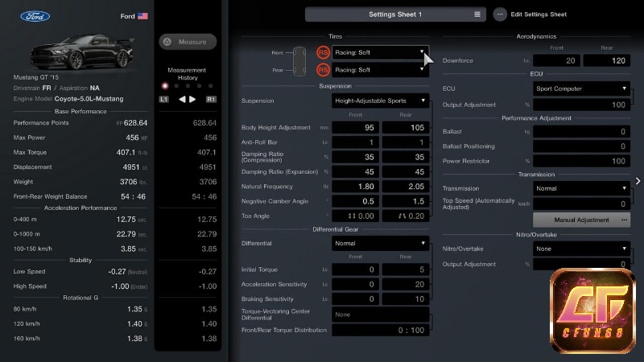Click the R1 next measurement icon
This screenshot has width=644, height=362.
point(211,99)
